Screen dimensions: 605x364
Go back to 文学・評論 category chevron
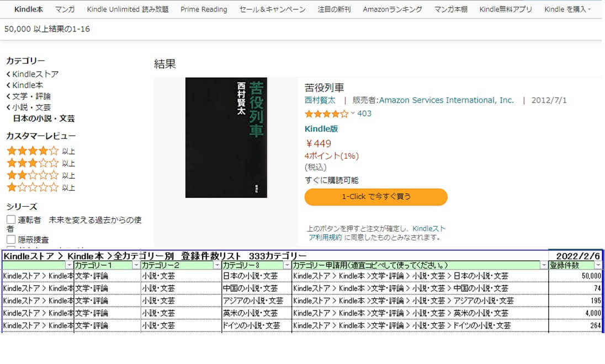(x=9, y=97)
